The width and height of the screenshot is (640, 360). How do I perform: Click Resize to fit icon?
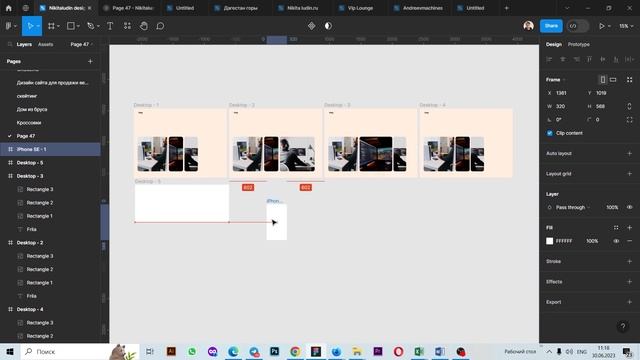tap(629, 80)
